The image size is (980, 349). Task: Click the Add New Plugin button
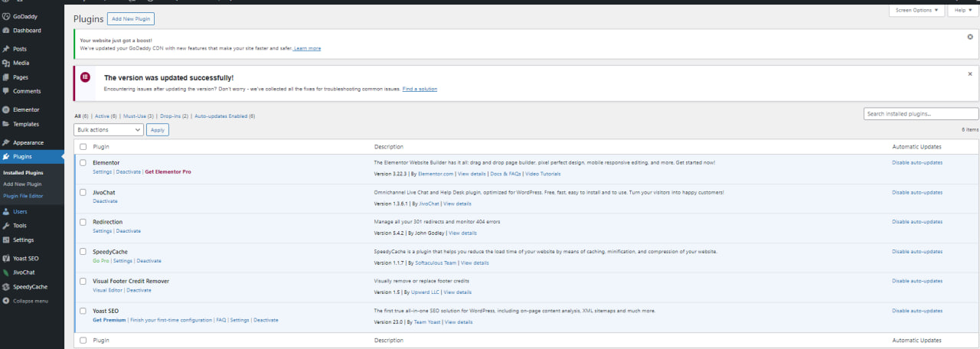click(131, 18)
